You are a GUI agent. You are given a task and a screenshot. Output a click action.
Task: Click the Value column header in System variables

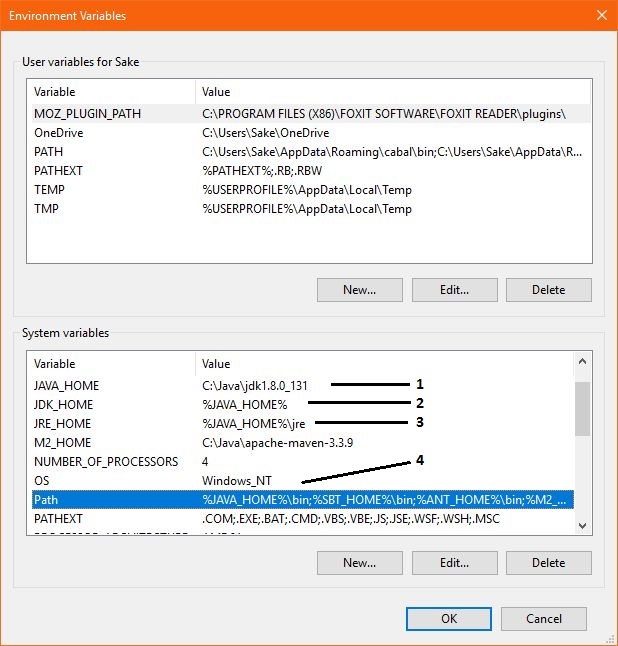[384, 363]
